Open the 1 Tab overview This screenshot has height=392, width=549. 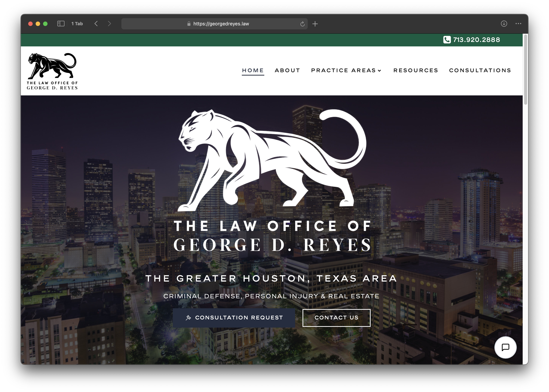point(77,24)
